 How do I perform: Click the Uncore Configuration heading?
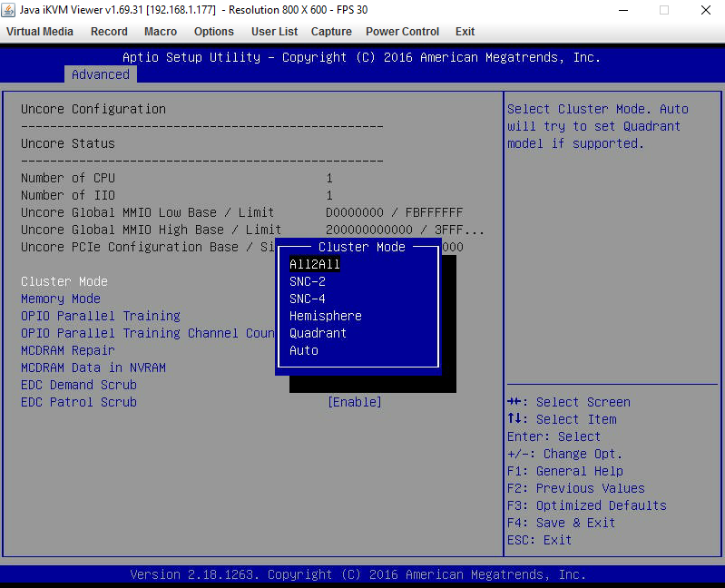[93, 109]
